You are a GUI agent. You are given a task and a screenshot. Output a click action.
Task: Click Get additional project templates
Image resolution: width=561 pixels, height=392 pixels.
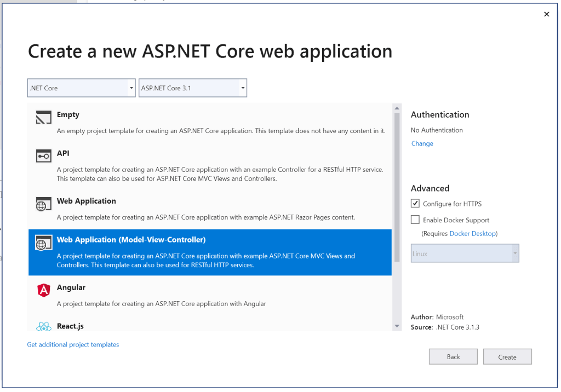73,344
